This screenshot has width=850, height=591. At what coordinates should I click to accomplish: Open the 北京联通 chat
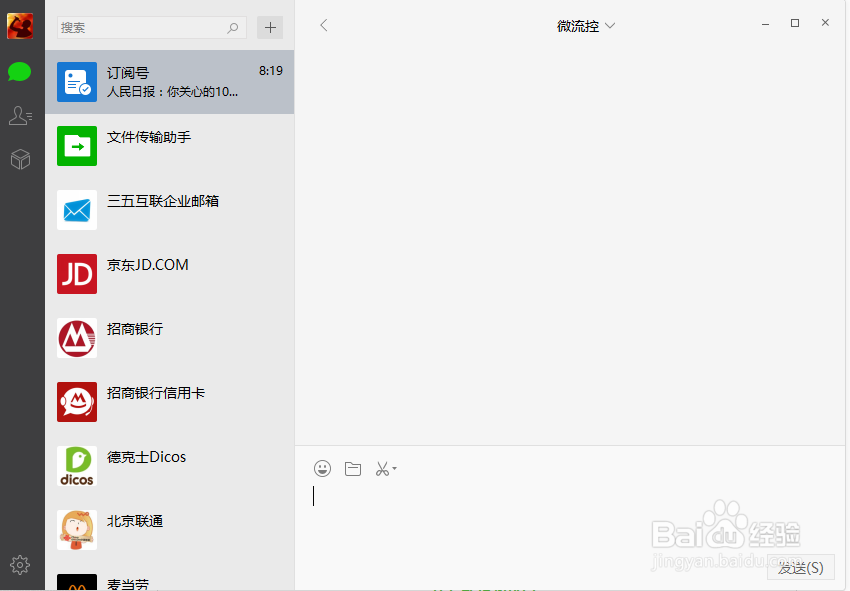coord(170,530)
